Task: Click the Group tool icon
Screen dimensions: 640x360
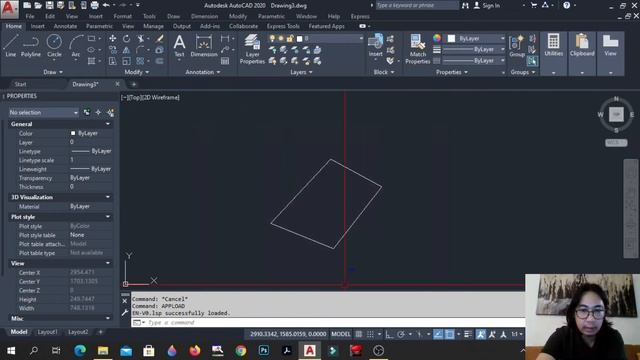Action: [x=517, y=45]
